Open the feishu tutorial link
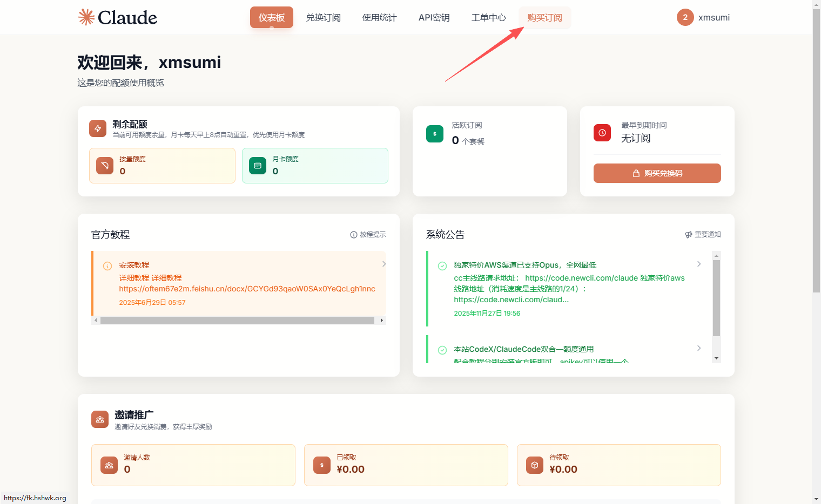The width and height of the screenshot is (821, 504). [247, 289]
